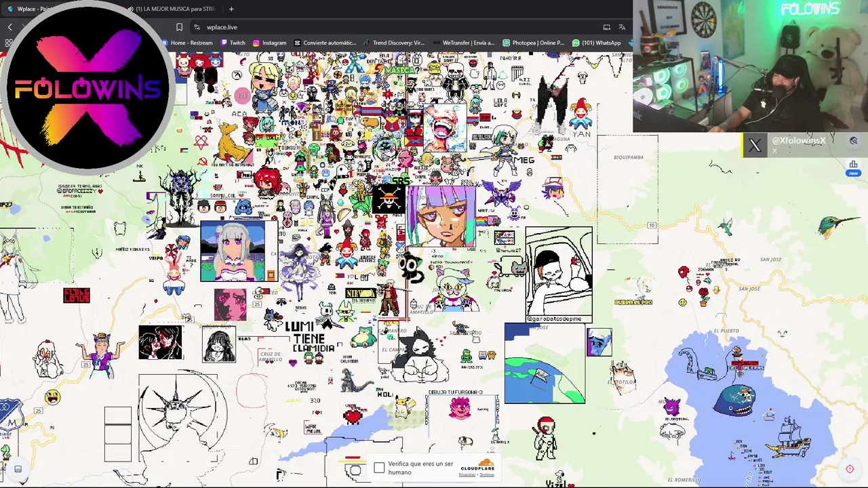Click the round button at bottom-left map corner

click(x=18, y=469)
